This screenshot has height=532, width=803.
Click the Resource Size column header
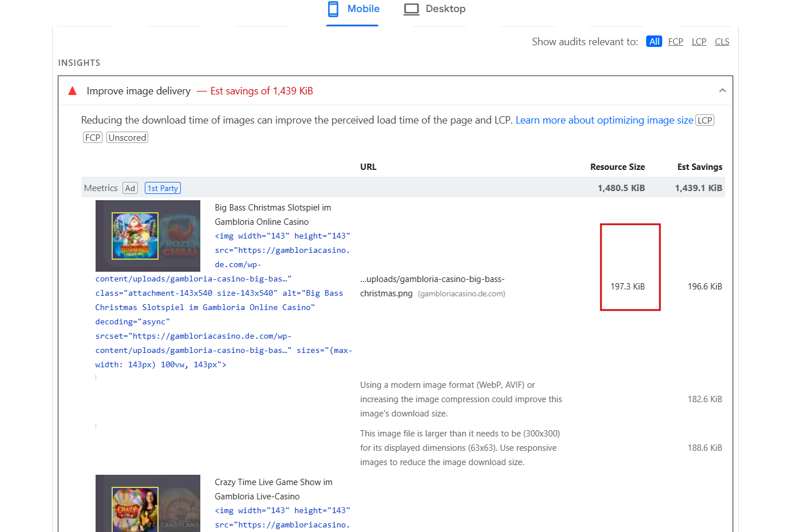click(x=618, y=167)
